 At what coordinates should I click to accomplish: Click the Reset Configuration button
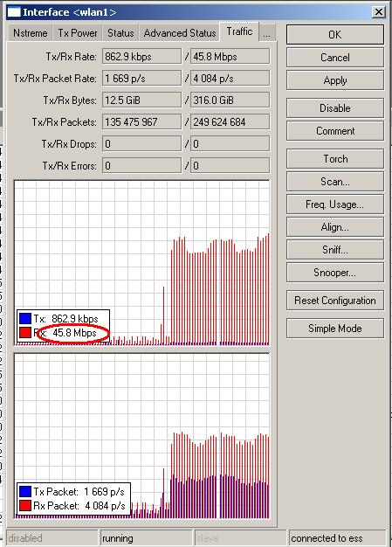tap(335, 301)
